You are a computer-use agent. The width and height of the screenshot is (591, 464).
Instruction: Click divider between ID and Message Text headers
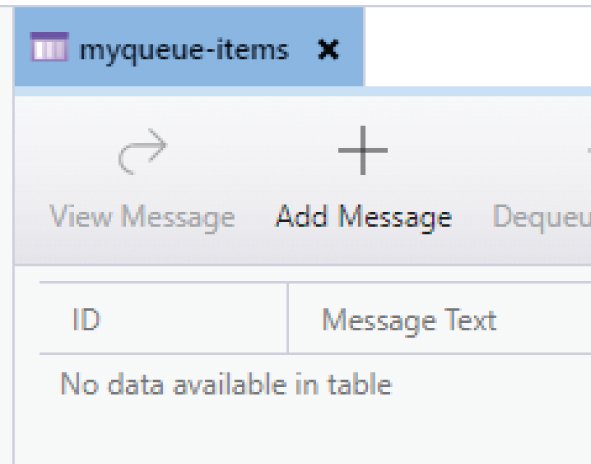pos(288,318)
